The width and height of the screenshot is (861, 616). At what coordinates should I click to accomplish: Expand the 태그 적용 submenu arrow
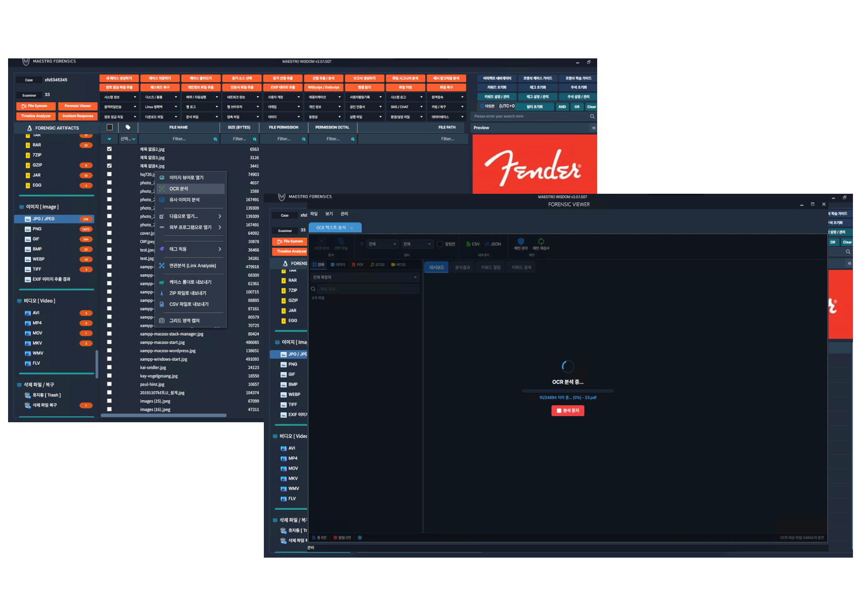coord(220,249)
